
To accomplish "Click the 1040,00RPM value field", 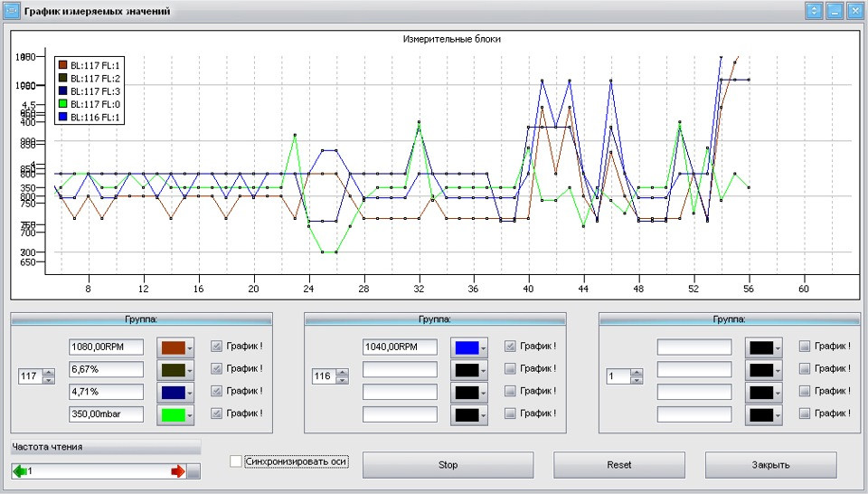I will 400,347.
